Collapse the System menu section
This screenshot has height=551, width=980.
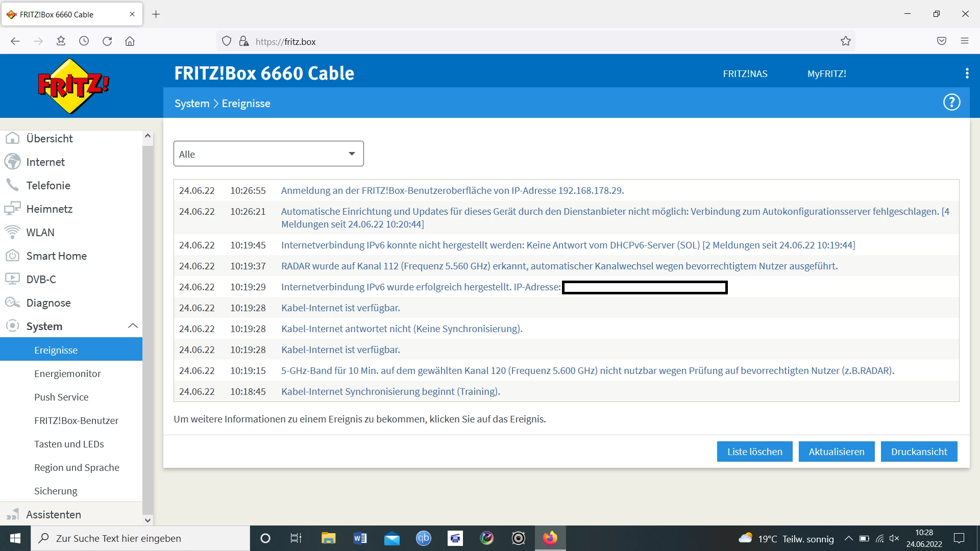[133, 326]
